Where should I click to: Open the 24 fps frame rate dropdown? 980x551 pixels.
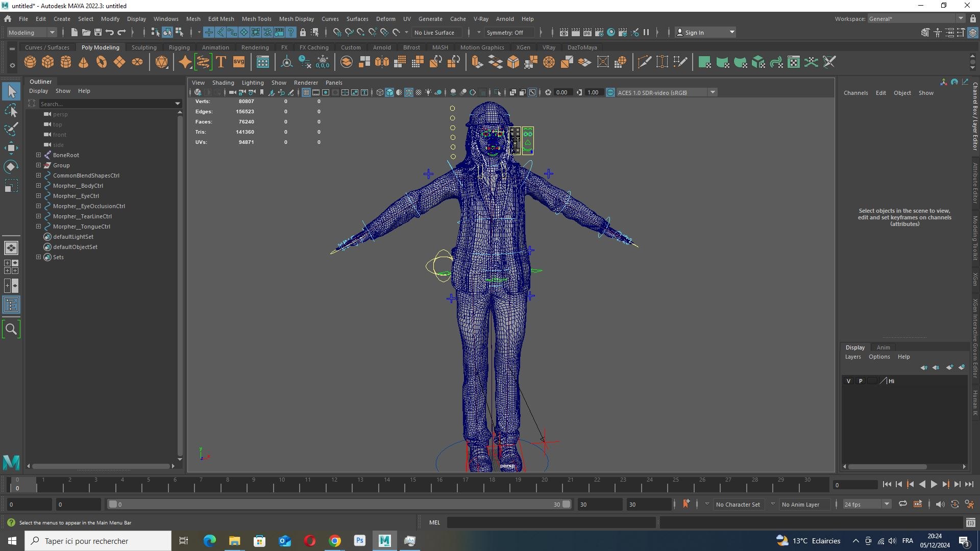click(x=867, y=504)
